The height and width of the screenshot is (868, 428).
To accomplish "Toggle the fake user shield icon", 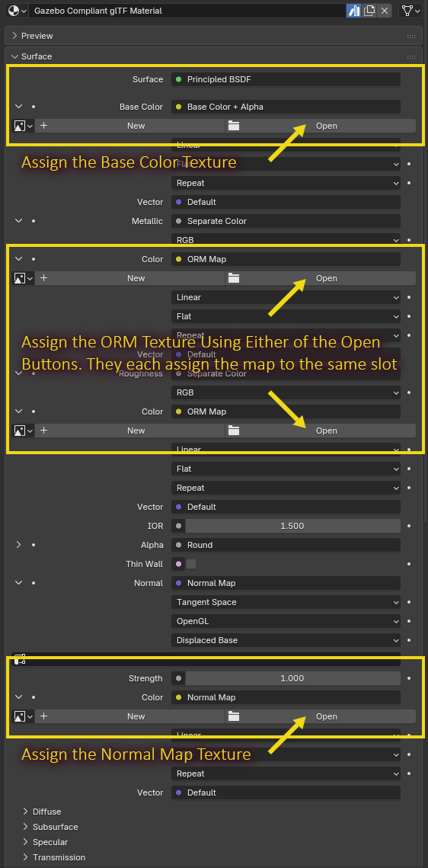I will [x=354, y=11].
